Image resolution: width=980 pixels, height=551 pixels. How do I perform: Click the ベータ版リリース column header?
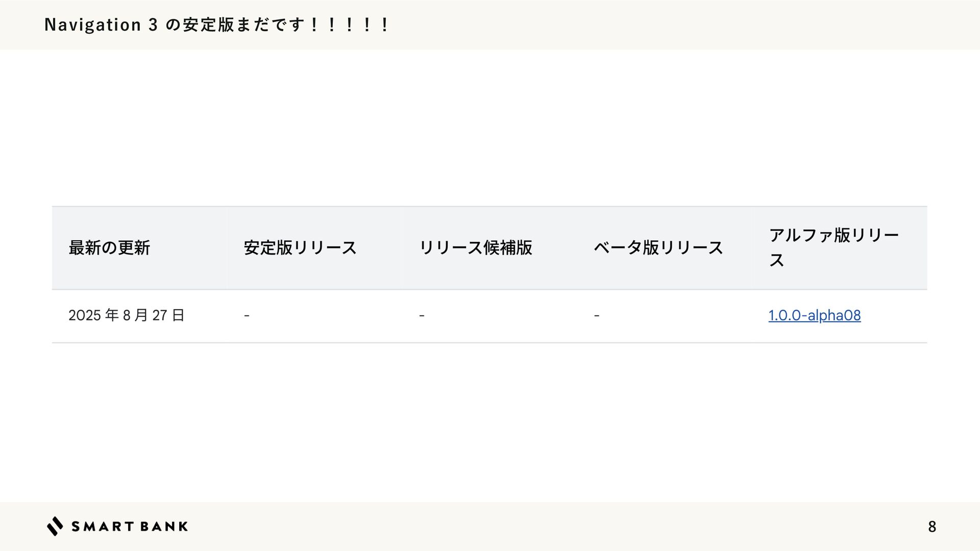pyautogui.click(x=658, y=248)
